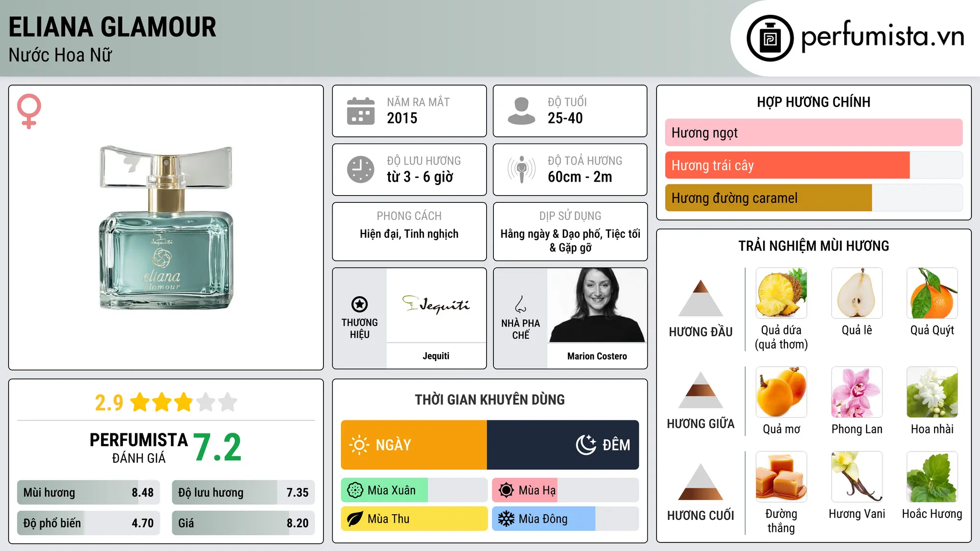The image size is (980, 551).
Task: Click the Perfumista score 7.2
Action: click(x=218, y=447)
